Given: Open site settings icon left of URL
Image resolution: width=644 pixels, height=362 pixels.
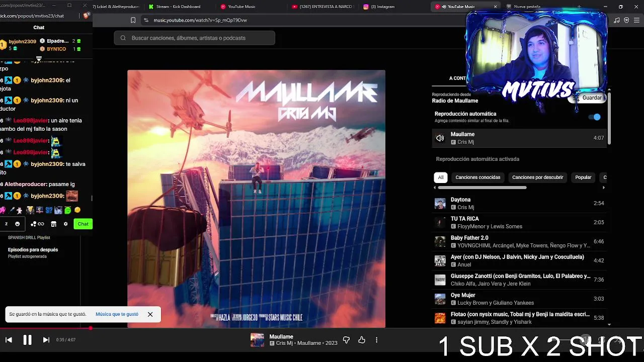Looking at the screenshot, I should pyautogui.click(x=146, y=20).
